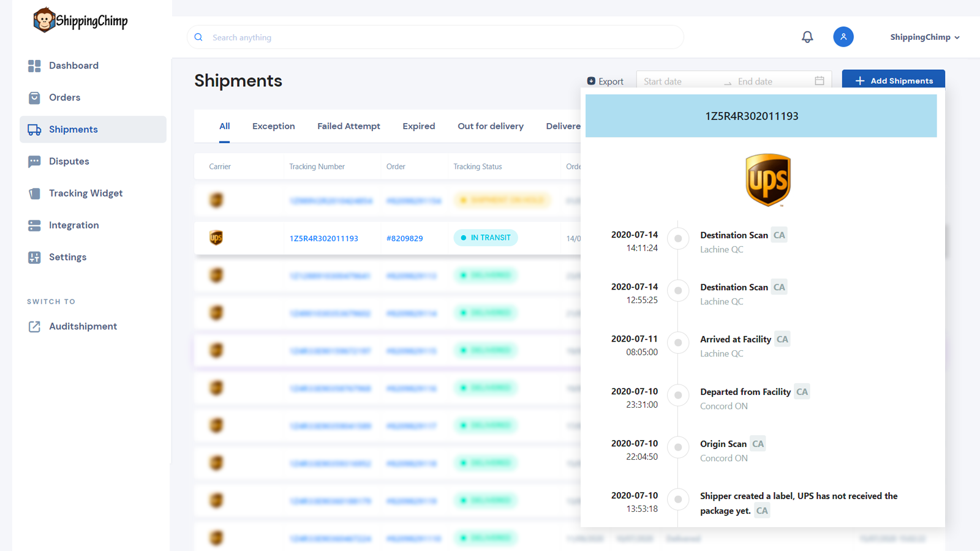Switch to the Out for delivery tab
Screen dimensions: 980x551
tap(490, 126)
